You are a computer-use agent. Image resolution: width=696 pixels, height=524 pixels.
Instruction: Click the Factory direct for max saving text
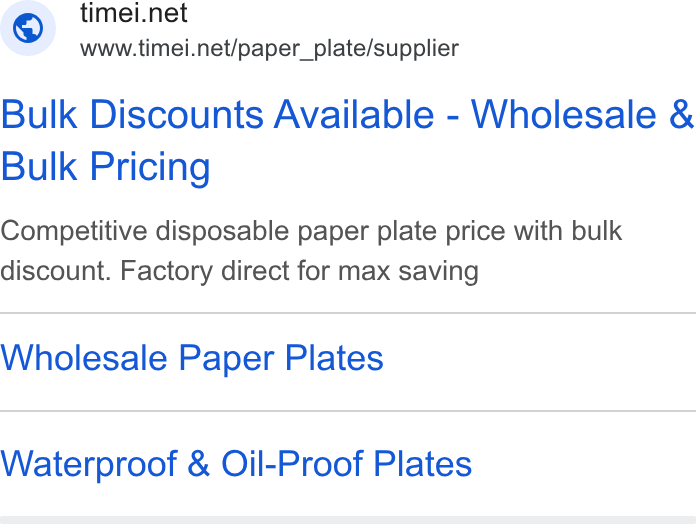(299, 271)
